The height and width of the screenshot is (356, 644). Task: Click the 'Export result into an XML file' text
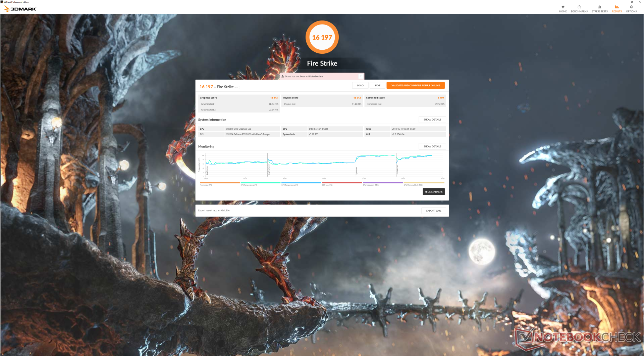pyautogui.click(x=214, y=211)
